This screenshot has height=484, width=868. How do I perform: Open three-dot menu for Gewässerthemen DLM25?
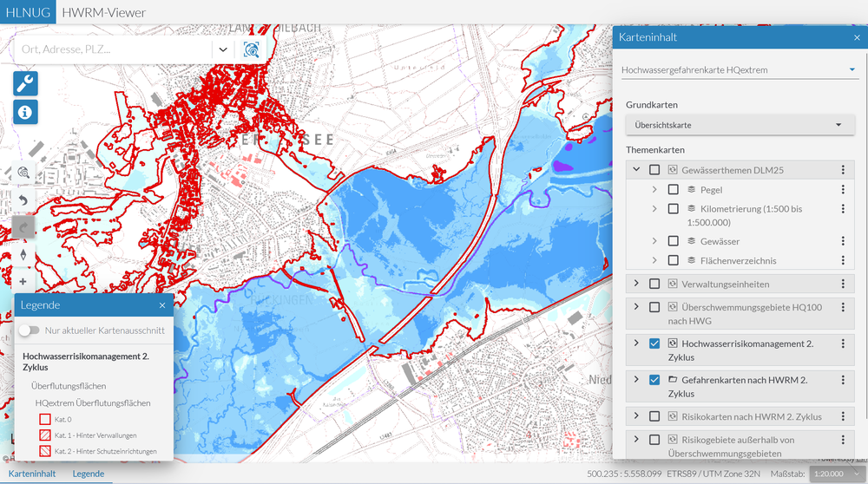click(x=842, y=170)
